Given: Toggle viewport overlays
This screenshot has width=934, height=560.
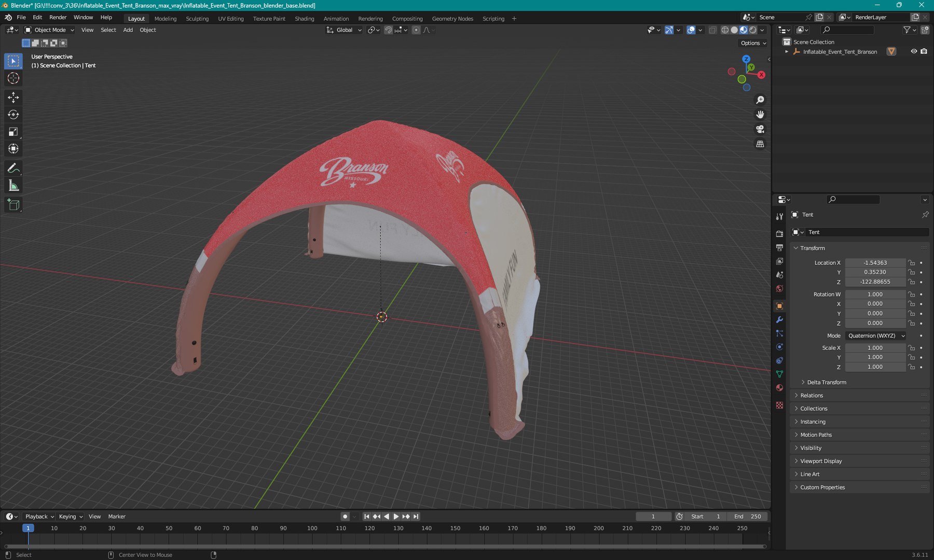Looking at the screenshot, I should 691,30.
